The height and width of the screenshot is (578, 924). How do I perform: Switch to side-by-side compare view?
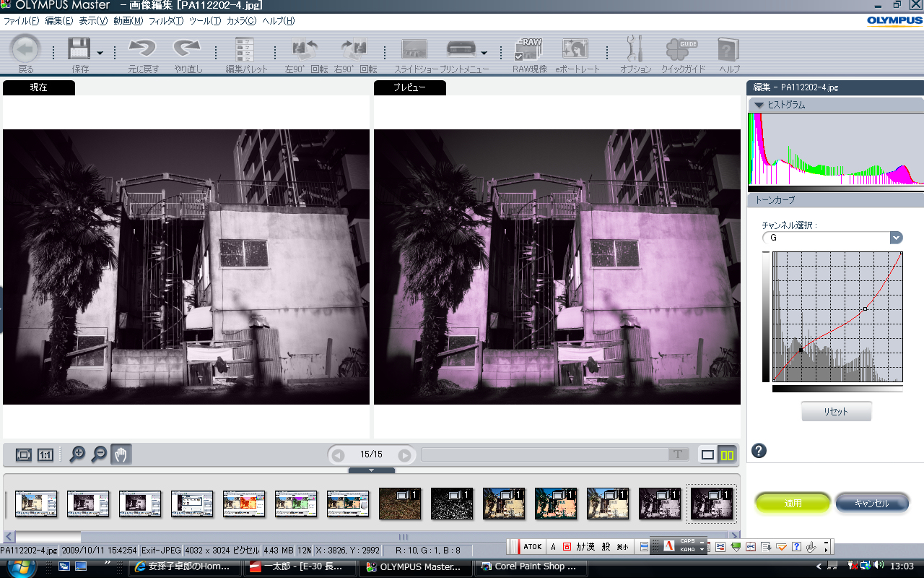click(727, 455)
